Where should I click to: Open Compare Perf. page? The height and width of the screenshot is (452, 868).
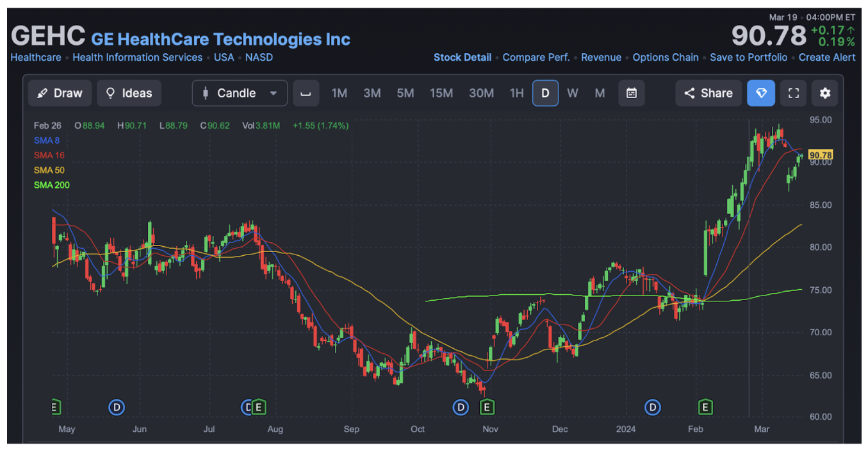point(536,57)
